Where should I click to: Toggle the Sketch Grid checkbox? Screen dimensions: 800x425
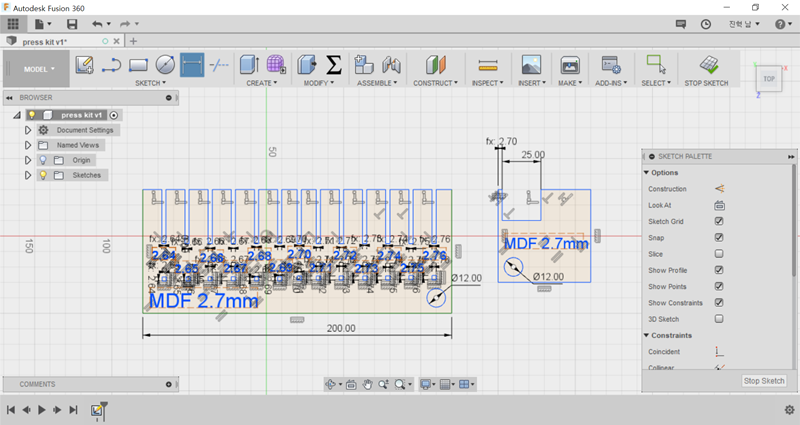point(719,221)
